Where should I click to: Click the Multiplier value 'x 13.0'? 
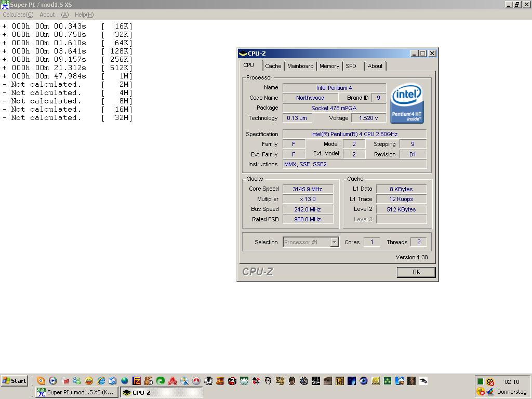coord(308,199)
